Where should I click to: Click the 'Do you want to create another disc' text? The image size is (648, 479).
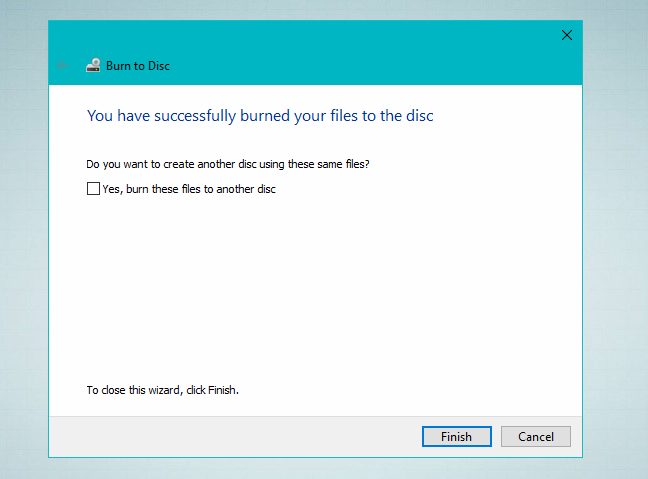[228, 164]
